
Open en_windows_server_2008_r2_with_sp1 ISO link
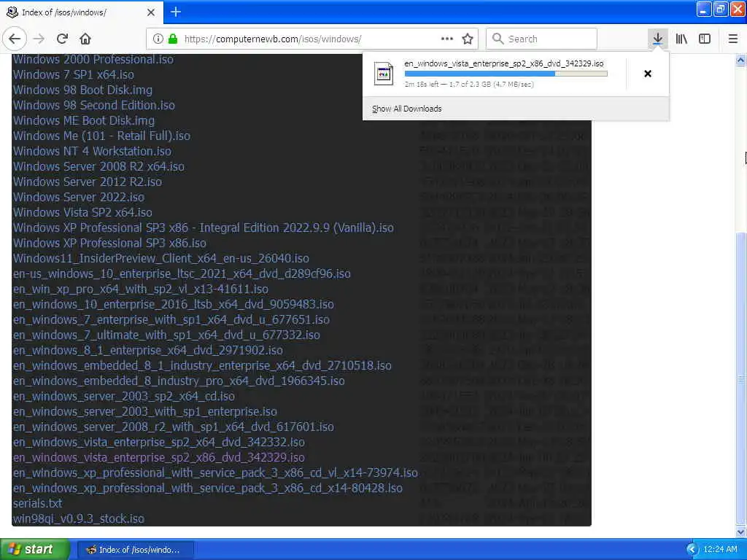coord(174,427)
